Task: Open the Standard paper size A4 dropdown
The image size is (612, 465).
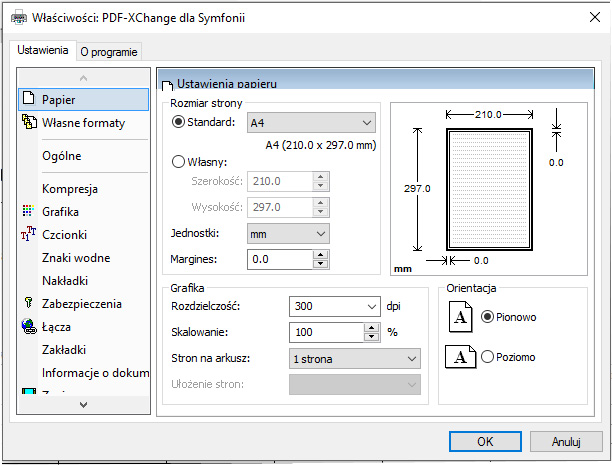Action: (311, 123)
